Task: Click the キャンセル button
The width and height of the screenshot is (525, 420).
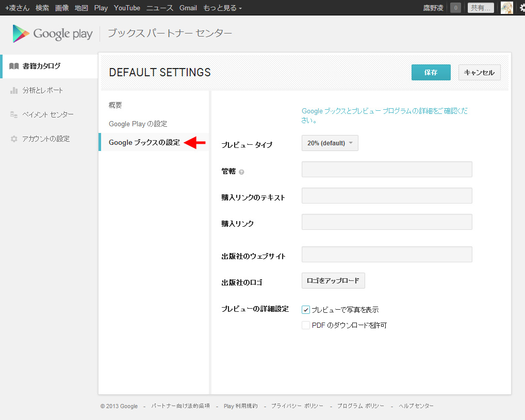Action: coord(479,72)
